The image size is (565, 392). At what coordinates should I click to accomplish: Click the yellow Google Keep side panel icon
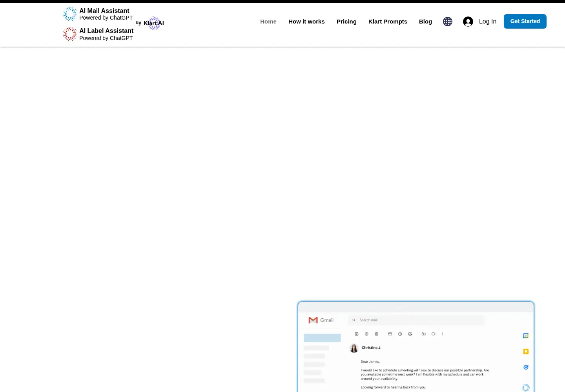point(526,352)
